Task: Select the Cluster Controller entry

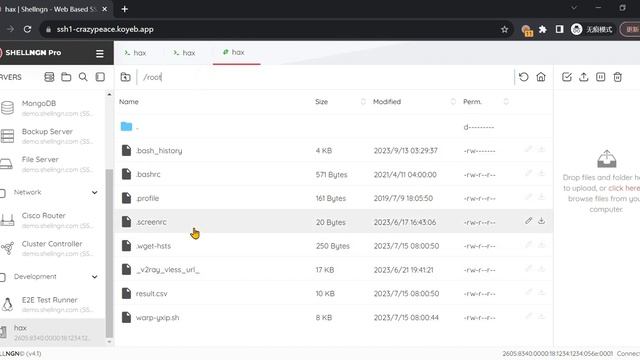Action: (52, 248)
